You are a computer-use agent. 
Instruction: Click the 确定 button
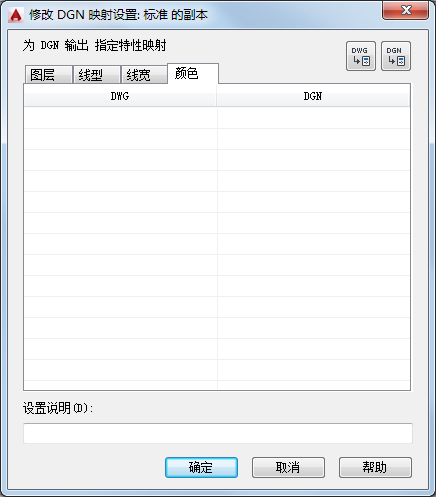pyautogui.click(x=201, y=467)
